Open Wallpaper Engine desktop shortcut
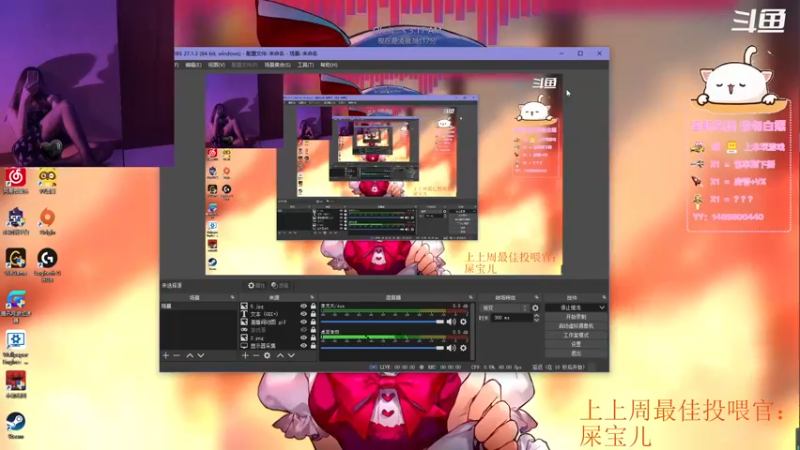The image size is (800, 450). pyautogui.click(x=16, y=347)
